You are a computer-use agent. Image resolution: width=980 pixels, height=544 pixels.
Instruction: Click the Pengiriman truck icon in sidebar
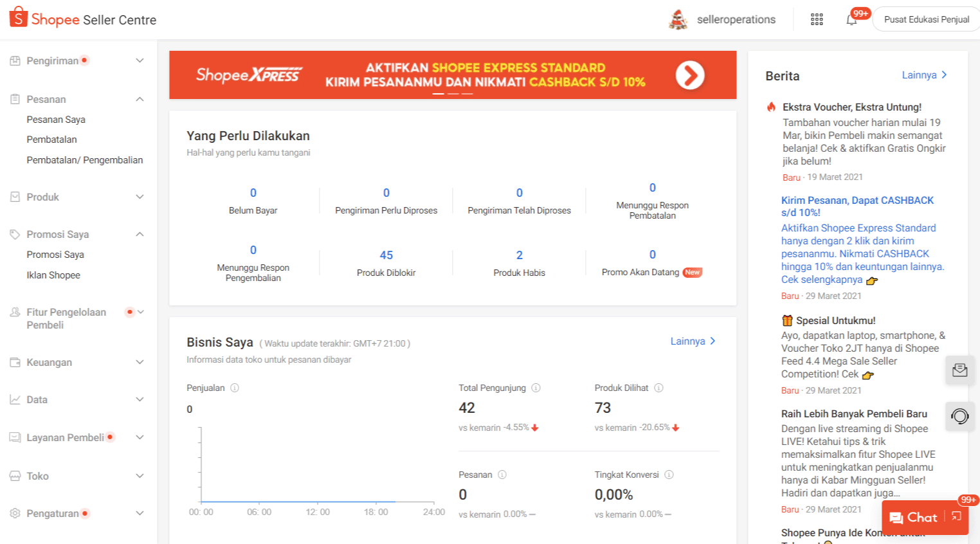pos(15,60)
